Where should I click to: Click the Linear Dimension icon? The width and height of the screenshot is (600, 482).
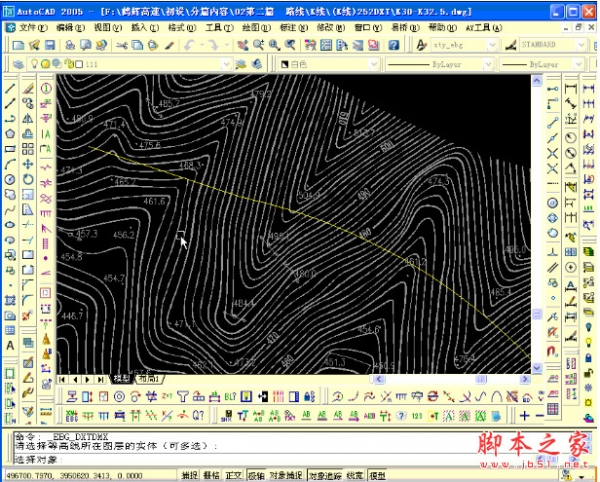click(571, 89)
